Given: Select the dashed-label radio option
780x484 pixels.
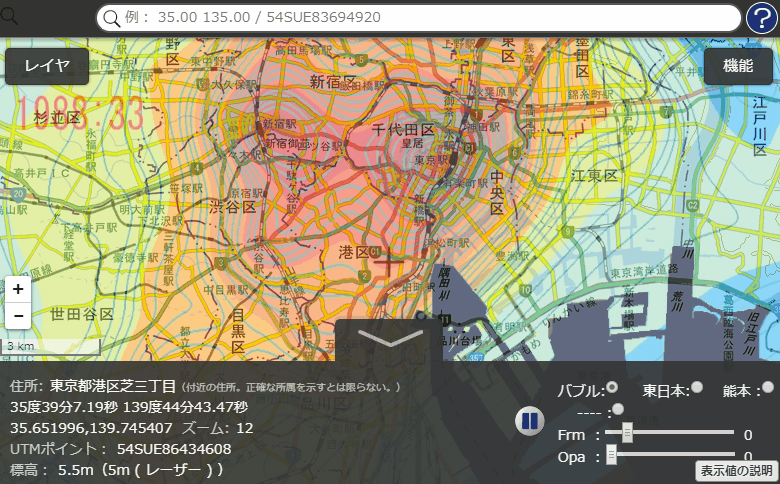Looking at the screenshot, I should [x=617, y=409].
